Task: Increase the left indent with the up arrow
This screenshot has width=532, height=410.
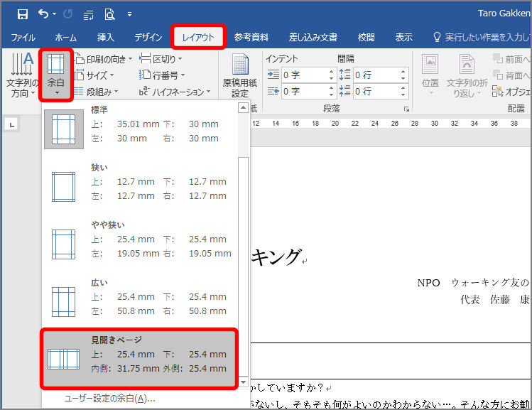Action: coord(331,72)
